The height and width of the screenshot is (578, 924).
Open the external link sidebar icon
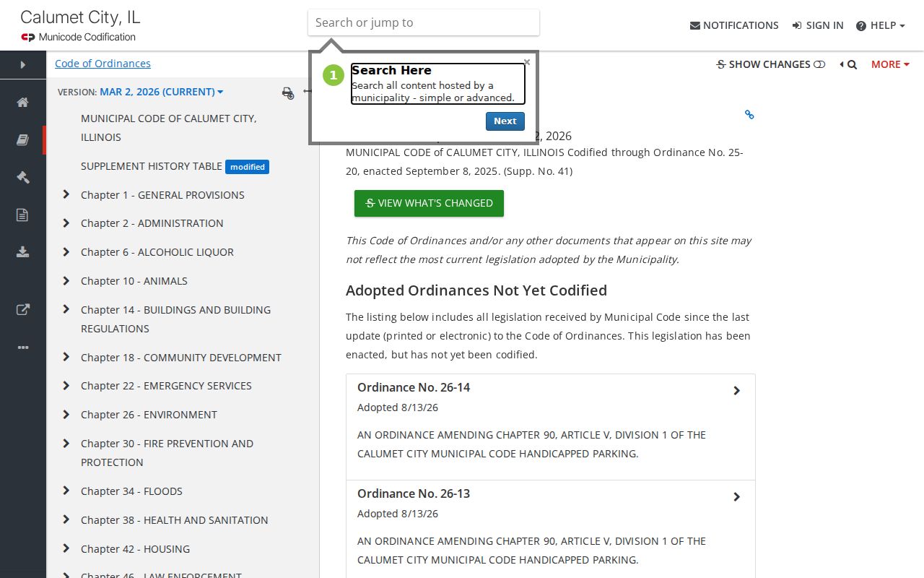22,310
